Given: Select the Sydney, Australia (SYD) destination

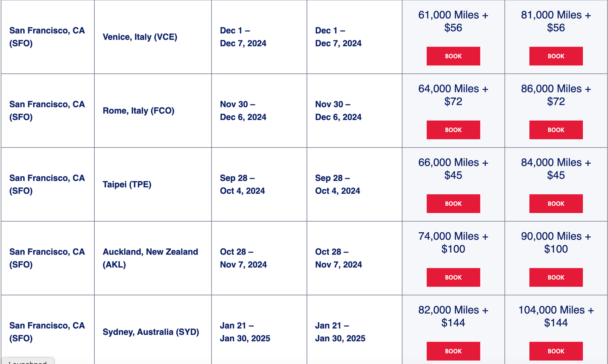Looking at the screenshot, I should point(151,332).
